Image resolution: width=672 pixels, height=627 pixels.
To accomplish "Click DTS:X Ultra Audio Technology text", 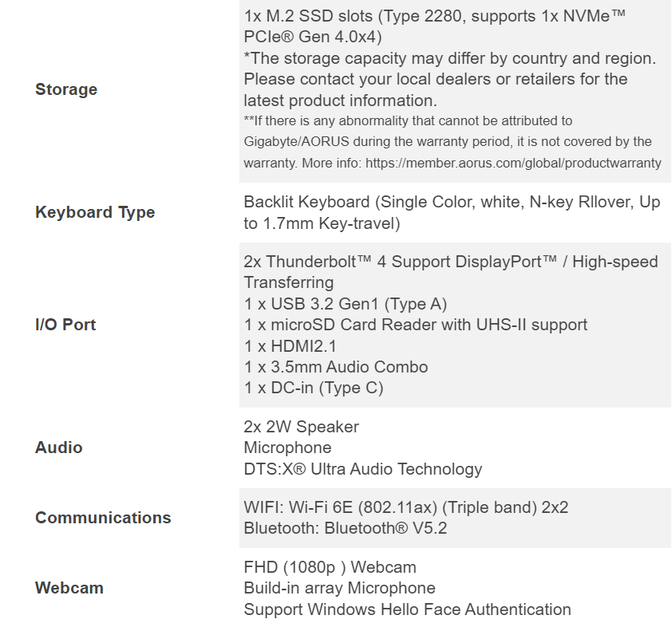I will pyautogui.click(x=363, y=469).
